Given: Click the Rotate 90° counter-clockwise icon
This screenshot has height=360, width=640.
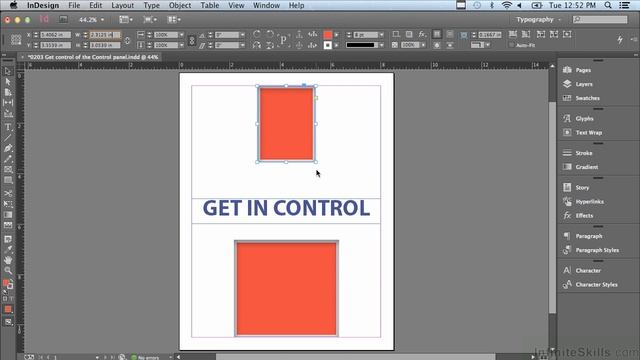Looking at the screenshot, I should pos(270,34).
